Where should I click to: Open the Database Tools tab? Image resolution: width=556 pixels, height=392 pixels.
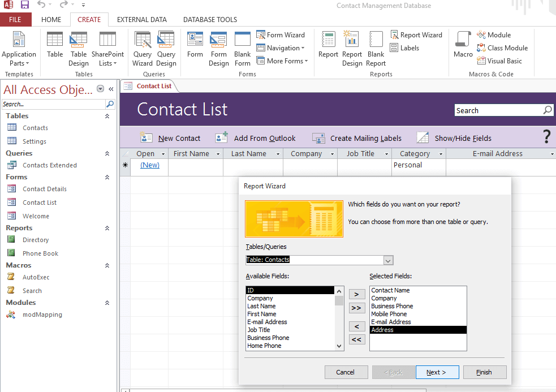[x=210, y=19]
